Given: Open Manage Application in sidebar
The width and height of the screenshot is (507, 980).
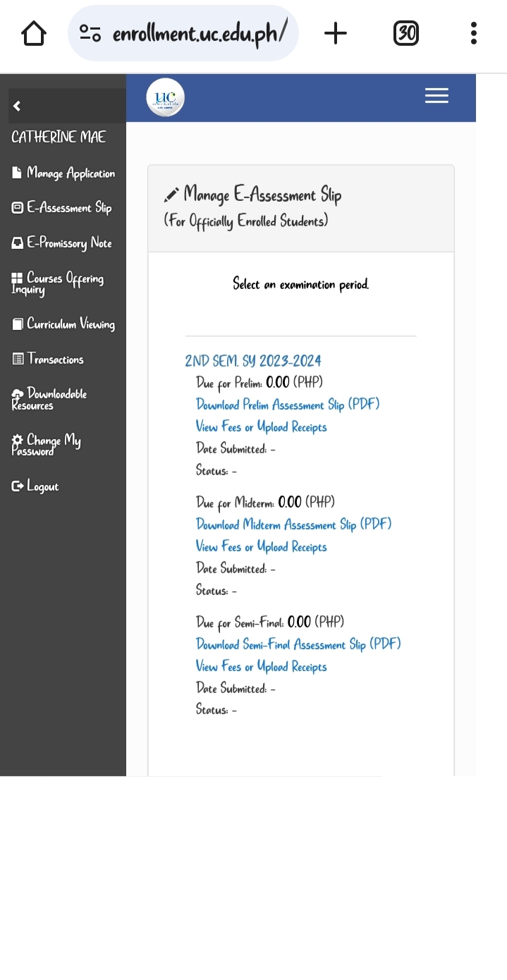Looking at the screenshot, I should (x=63, y=173).
